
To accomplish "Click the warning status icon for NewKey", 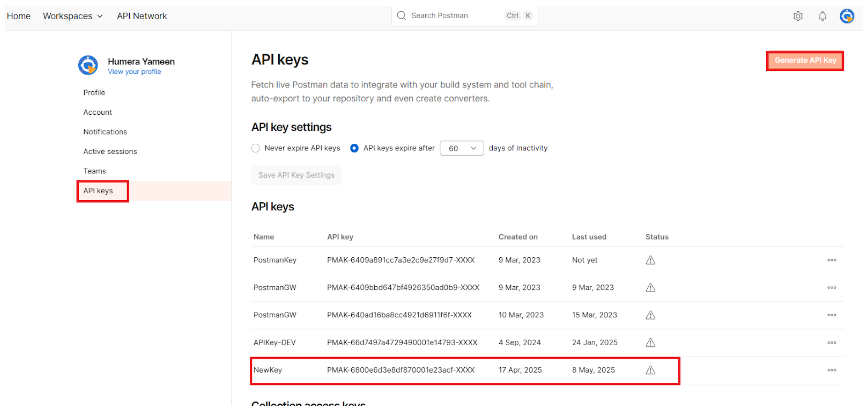I will (x=651, y=370).
